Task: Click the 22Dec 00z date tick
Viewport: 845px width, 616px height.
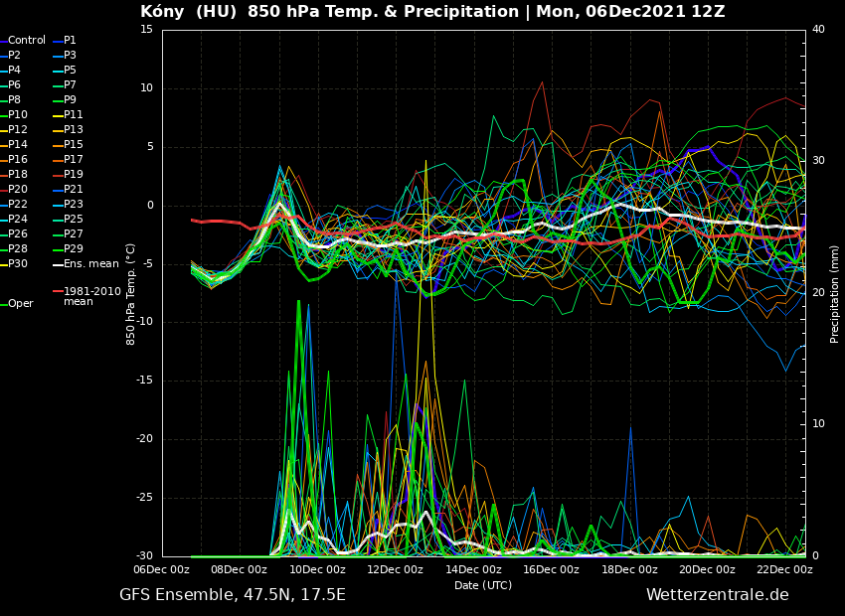Action: coord(784,569)
